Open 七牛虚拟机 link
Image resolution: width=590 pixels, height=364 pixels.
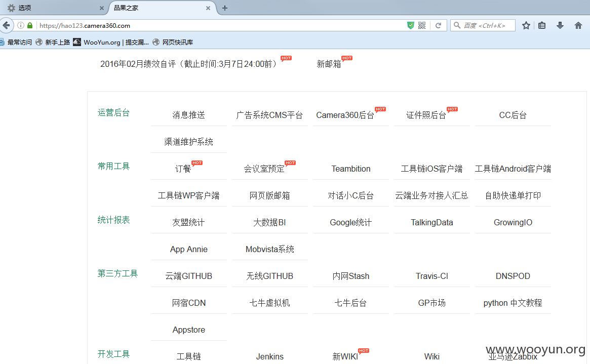[269, 303]
